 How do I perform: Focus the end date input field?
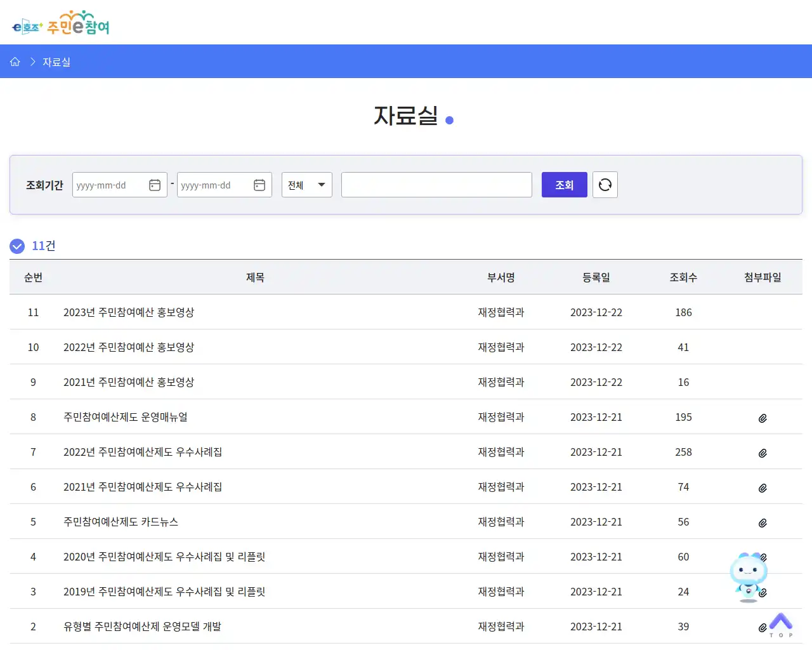(x=225, y=185)
